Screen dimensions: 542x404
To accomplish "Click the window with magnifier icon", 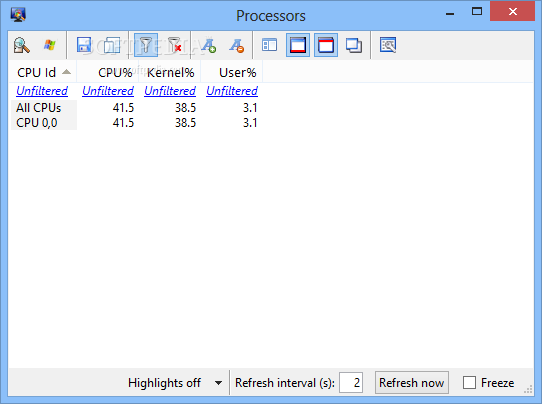I will coord(387,45).
